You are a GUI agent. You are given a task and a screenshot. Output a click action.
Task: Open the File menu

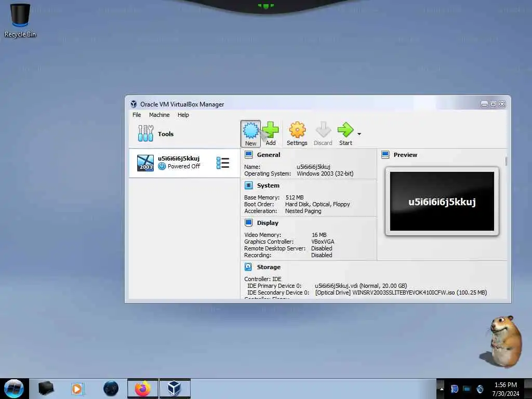click(x=137, y=115)
